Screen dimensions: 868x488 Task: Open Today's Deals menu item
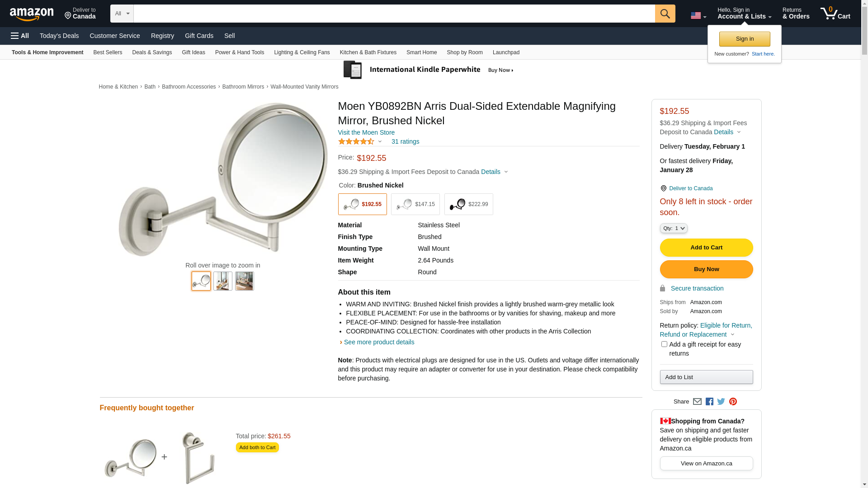point(59,36)
